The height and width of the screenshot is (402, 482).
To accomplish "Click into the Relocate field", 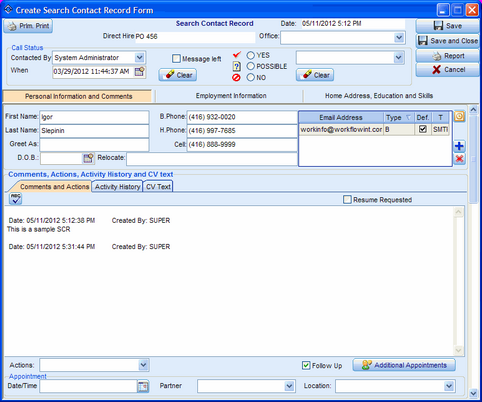I will [x=212, y=158].
